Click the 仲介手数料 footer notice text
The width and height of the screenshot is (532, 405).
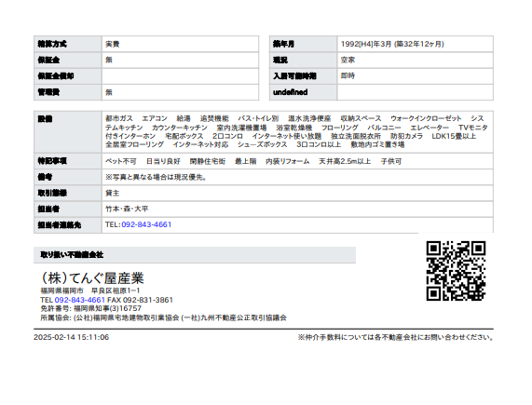coord(396,337)
